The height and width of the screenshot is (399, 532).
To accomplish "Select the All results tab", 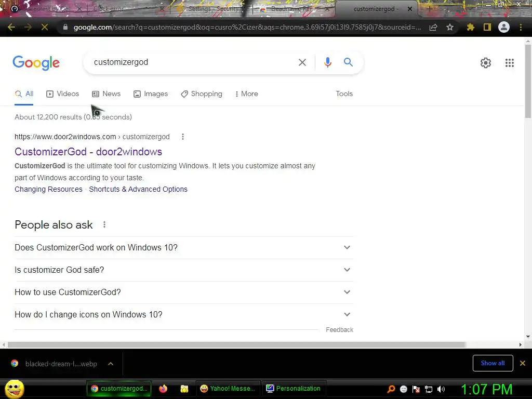I will [24, 94].
